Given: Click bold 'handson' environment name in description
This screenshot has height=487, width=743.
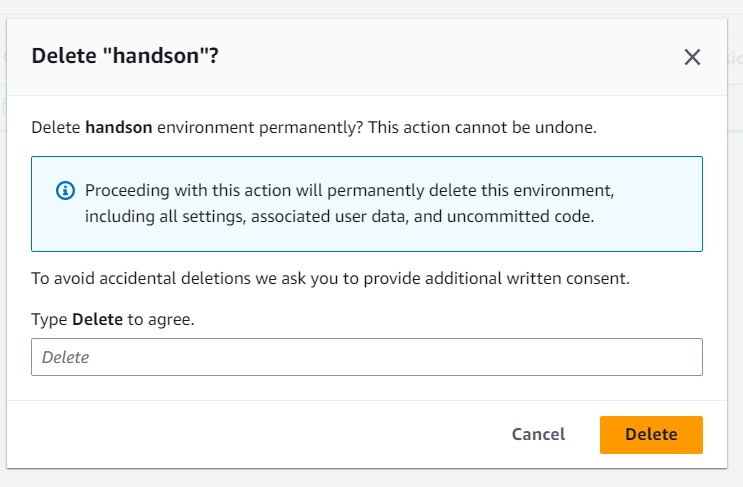Looking at the screenshot, I should tap(118, 128).
